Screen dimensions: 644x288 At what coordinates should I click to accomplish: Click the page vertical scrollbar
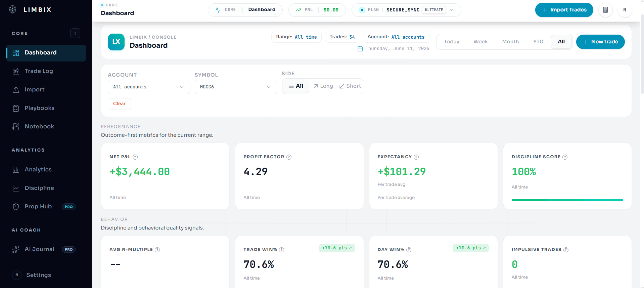(x=642, y=54)
